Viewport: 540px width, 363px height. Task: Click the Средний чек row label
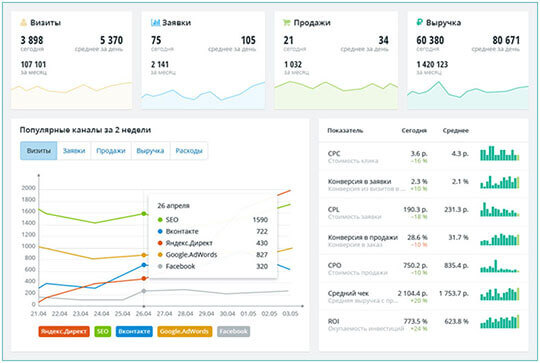348,293
